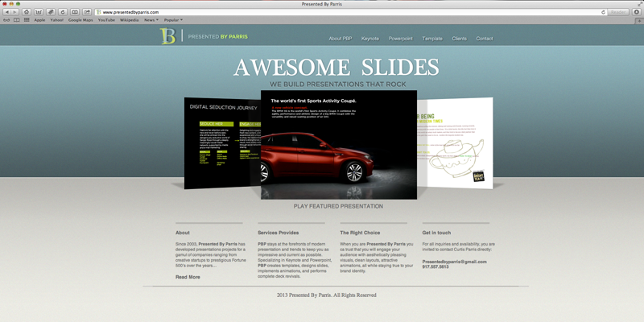
Task: Open the Keynote navigation item
Action: (x=370, y=39)
